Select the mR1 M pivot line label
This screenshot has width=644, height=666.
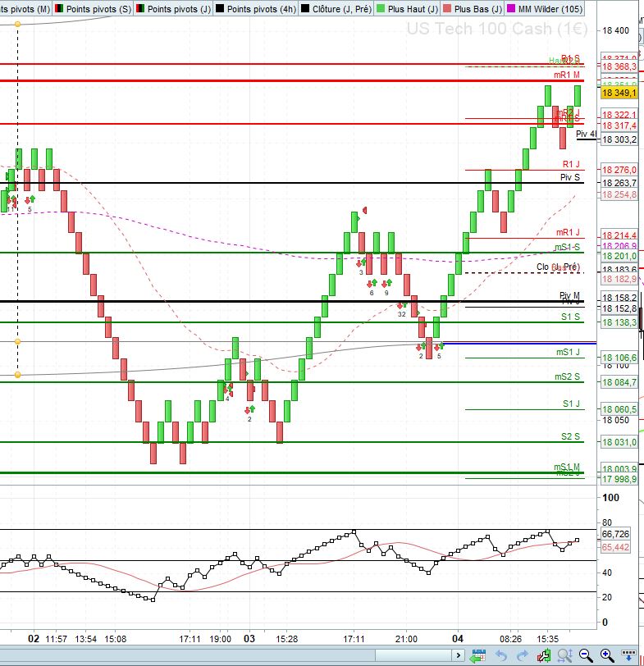pos(567,75)
